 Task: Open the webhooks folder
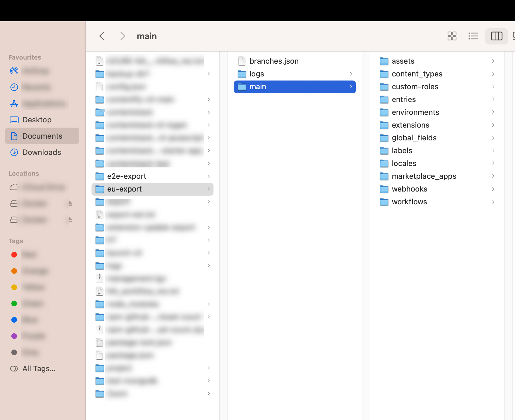[x=410, y=189]
